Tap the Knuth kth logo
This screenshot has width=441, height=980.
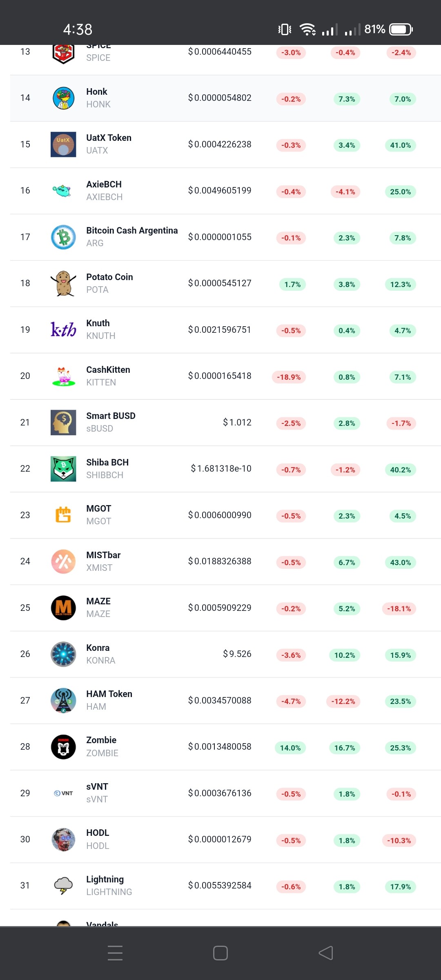(63, 330)
